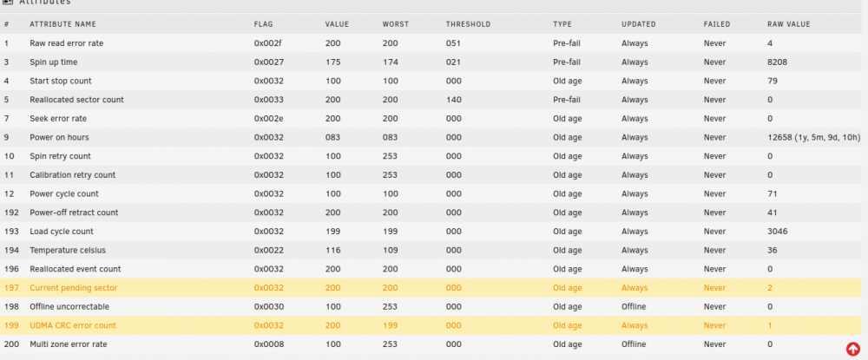Click flag 0x0022 for Temperature celsius

[x=269, y=250]
